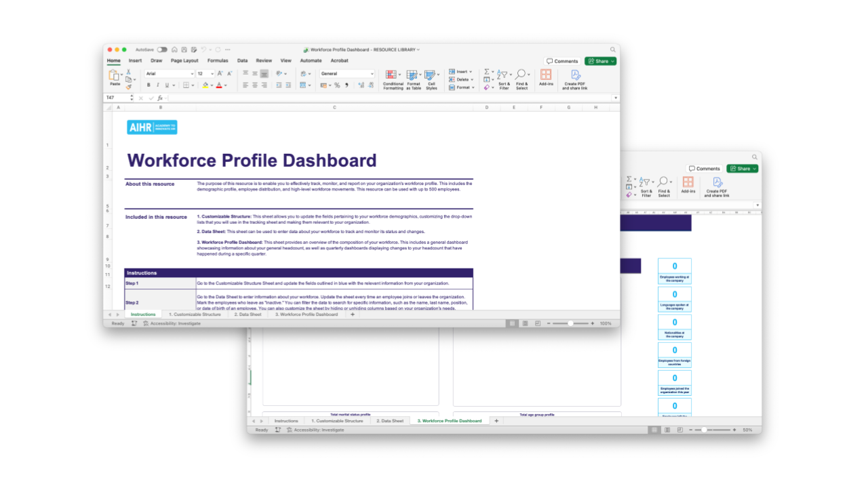This screenshot has width=868, height=488.
Task: Expand the font size 12 dropdown
Action: click(212, 73)
